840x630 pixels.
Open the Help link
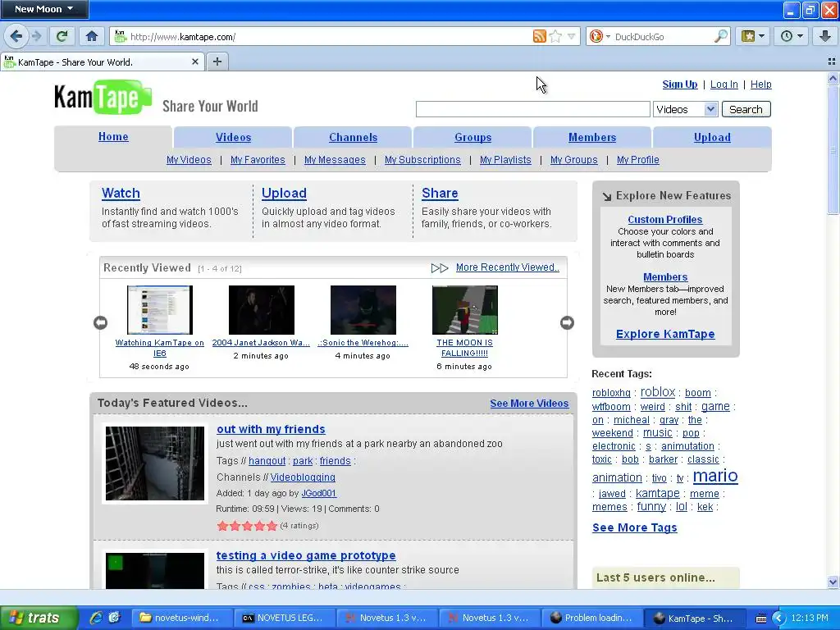coord(760,84)
